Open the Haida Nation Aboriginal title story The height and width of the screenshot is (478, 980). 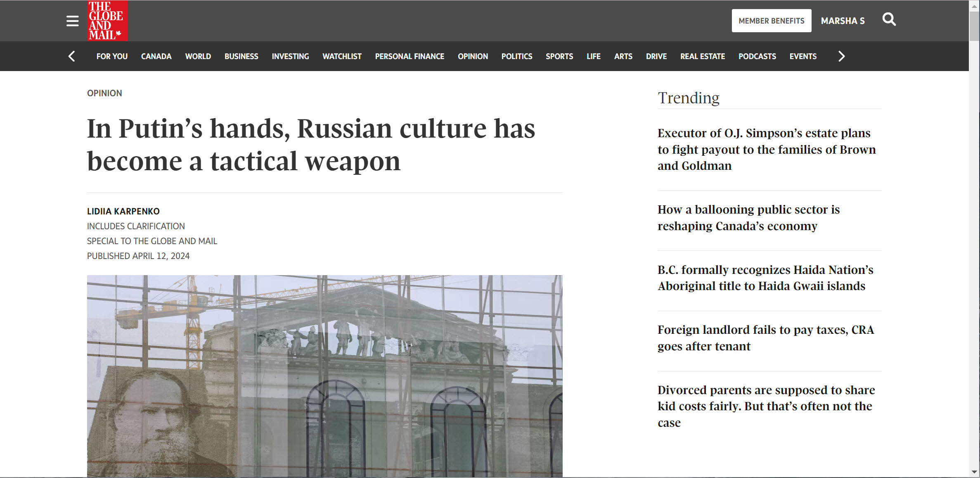765,278
